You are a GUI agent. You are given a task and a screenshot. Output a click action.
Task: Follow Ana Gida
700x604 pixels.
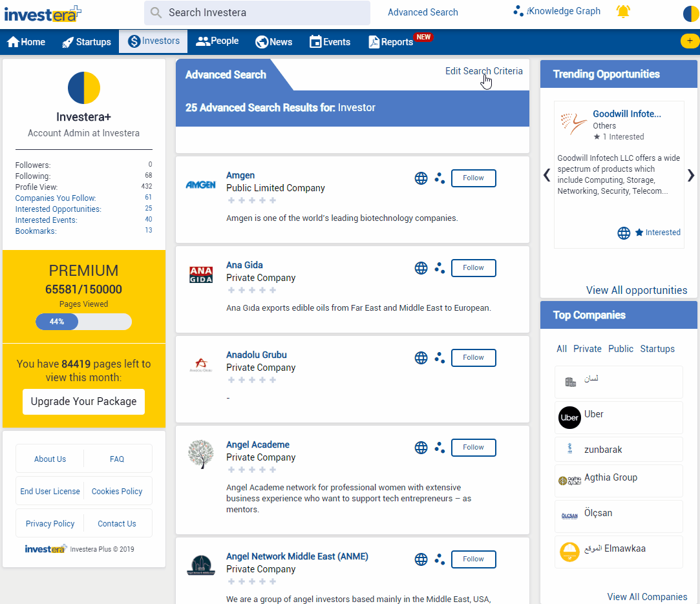point(473,267)
